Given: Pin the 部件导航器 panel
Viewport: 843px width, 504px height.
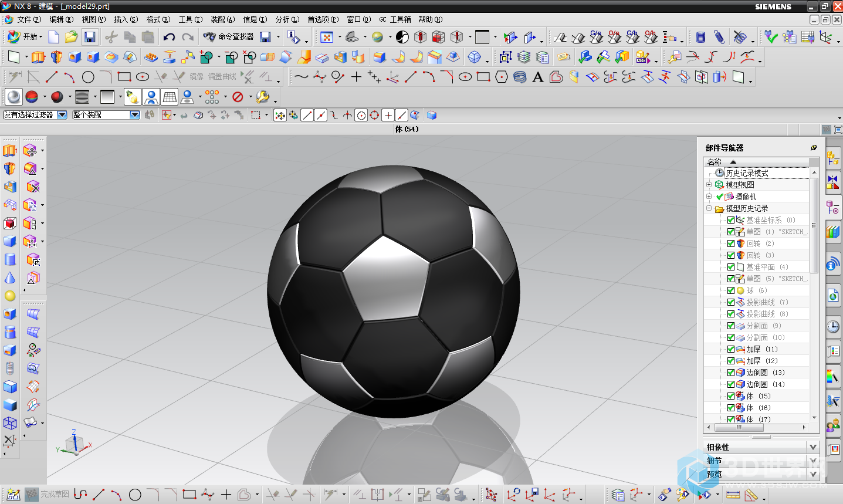Looking at the screenshot, I should [x=814, y=148].
